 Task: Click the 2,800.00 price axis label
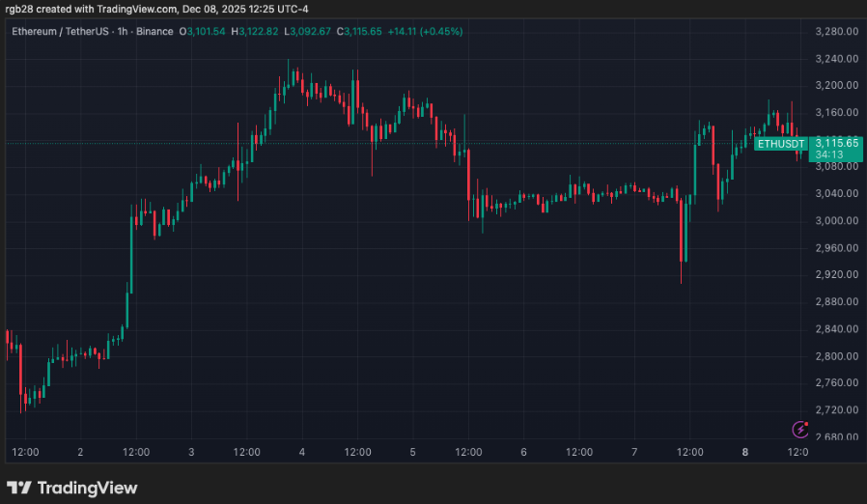pyautogui.click(x=837, y=355)
